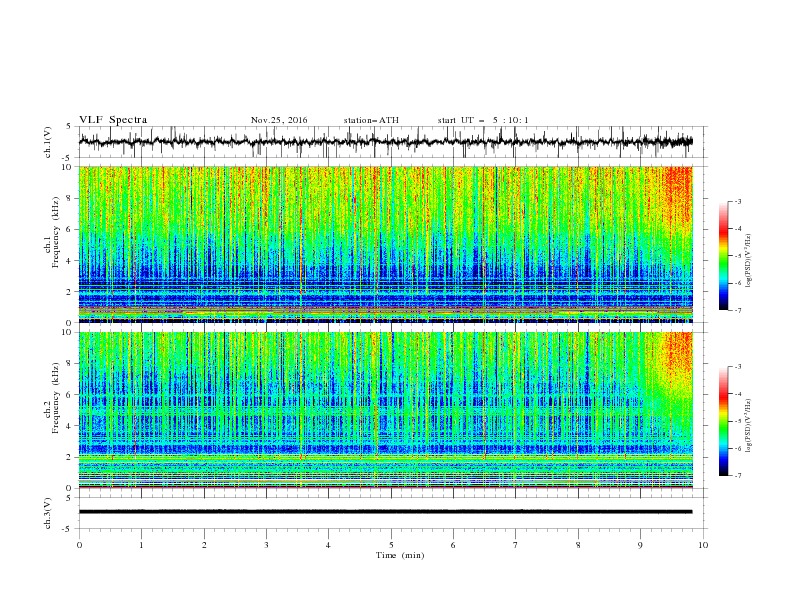Click the "2" tick on the time axis
792x612 pixels.
(204, 545)
